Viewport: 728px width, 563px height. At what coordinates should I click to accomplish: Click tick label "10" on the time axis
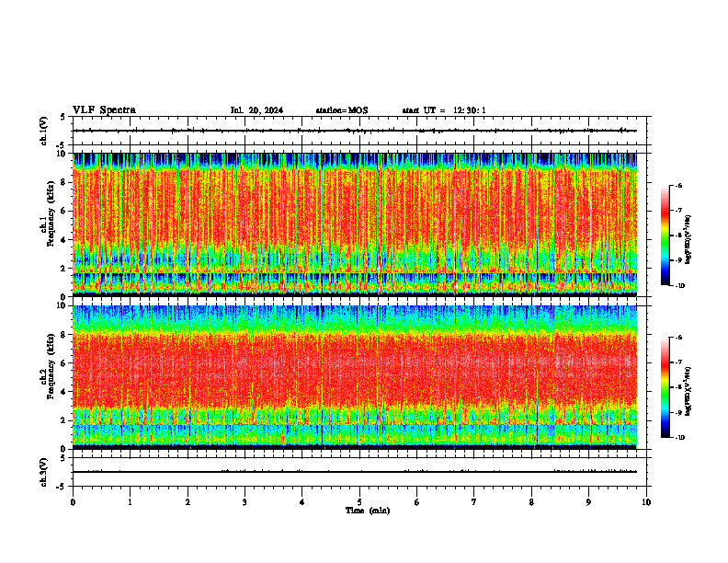click(646, 502)
